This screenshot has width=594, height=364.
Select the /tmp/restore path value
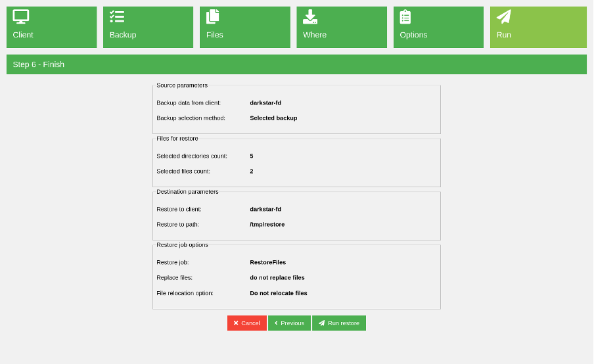[267, 225]
